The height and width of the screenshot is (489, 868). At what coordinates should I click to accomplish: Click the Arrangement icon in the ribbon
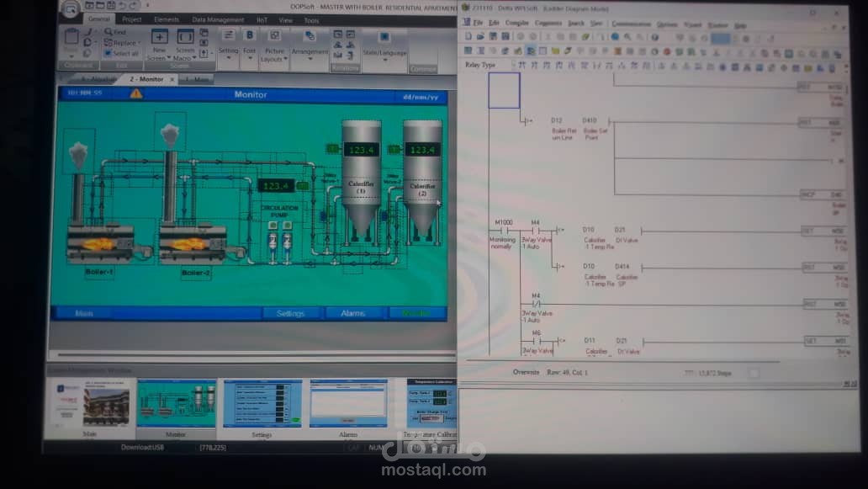coord(310,36)
